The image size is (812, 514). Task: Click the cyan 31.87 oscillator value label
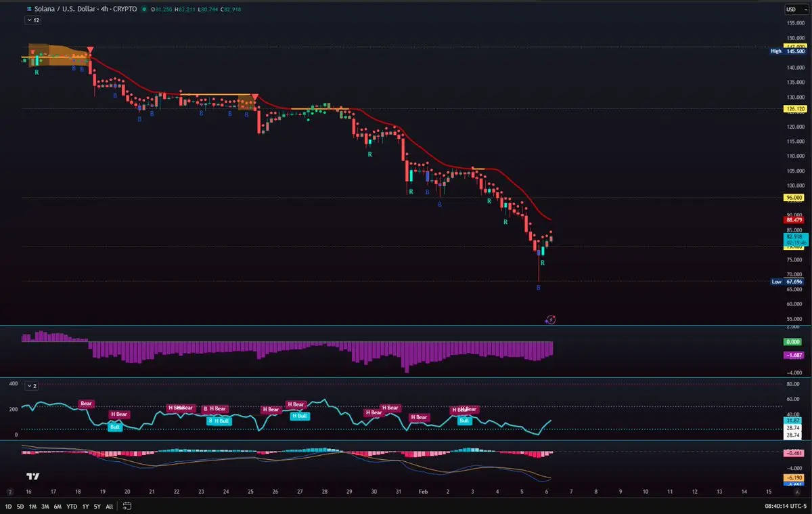pos(794,420)
